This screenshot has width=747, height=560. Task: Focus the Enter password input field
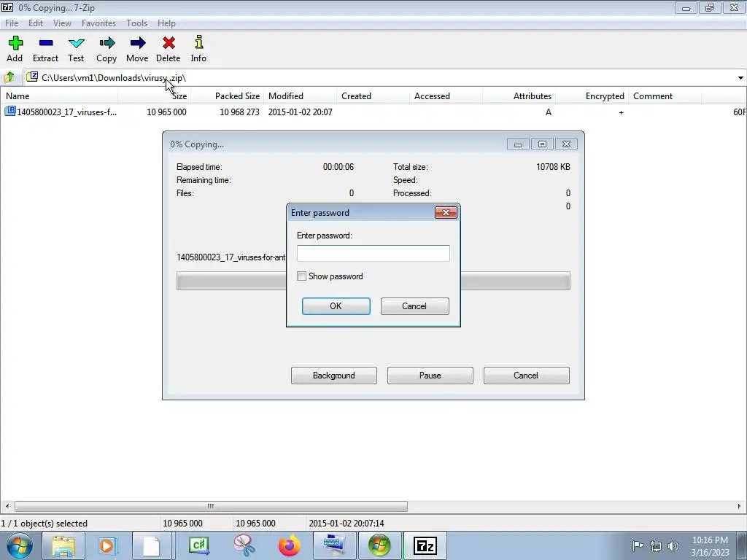[x=373, y=253]
